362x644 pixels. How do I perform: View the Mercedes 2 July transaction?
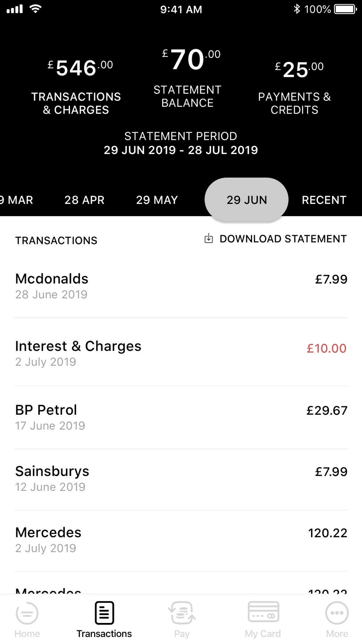(x=181, y=540)
